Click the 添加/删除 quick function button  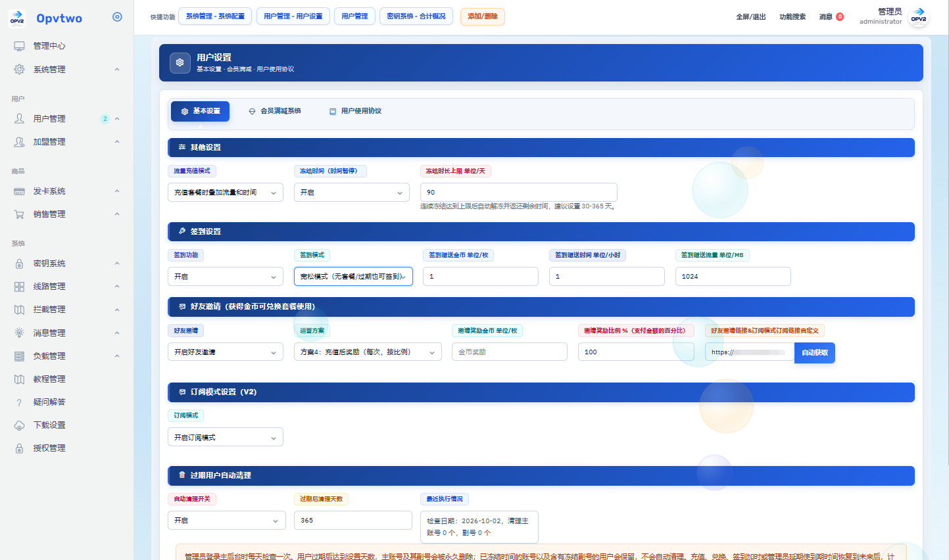tap(483, 16)
